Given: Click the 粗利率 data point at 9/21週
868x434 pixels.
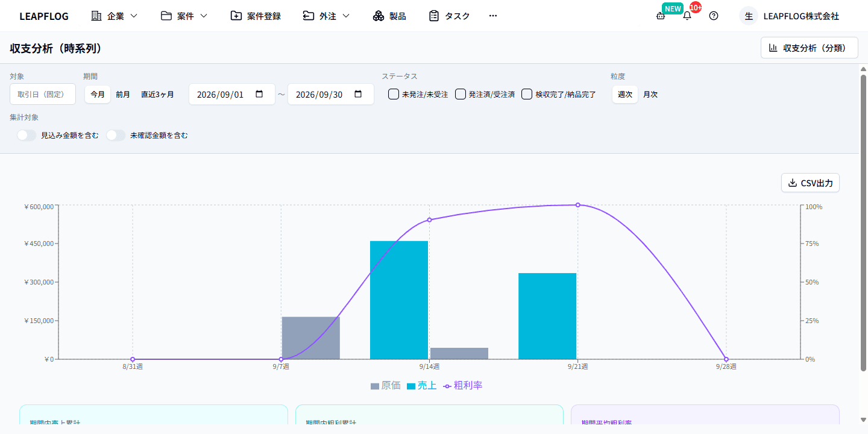Looking at the screenshot, I should coord(577,205).
